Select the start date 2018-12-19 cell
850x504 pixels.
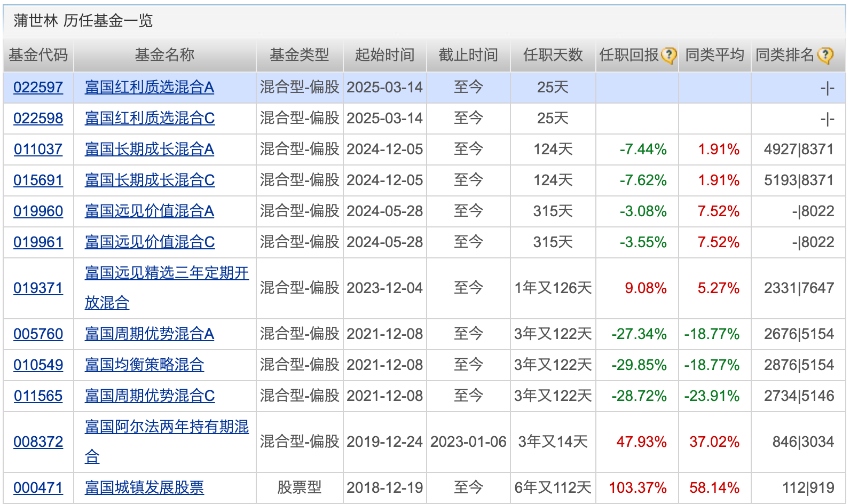click(x=384, y=488)
